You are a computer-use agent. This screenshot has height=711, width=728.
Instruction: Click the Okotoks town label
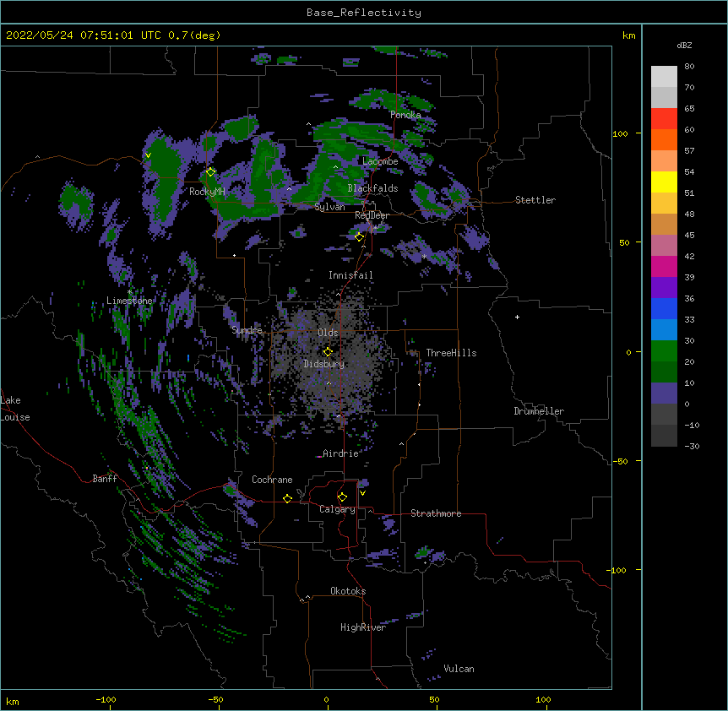click(x=348, y=591)
